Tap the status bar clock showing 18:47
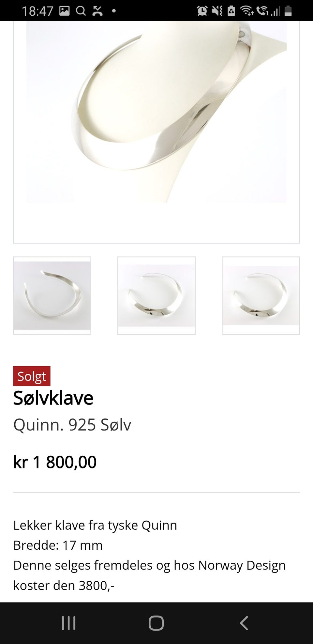This screenshot has height=644, width=313. [x=37, y=11]
